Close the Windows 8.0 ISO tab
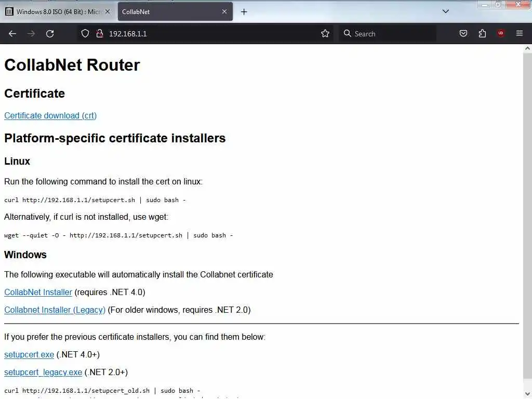 click(108, 11)
